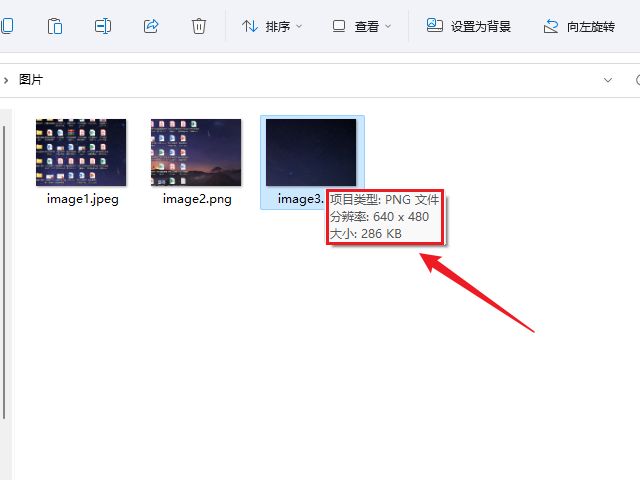Expand breadcrumb arrow before 图片
Image resolution: width=640 pixels, height=480 pixels.
6,80
